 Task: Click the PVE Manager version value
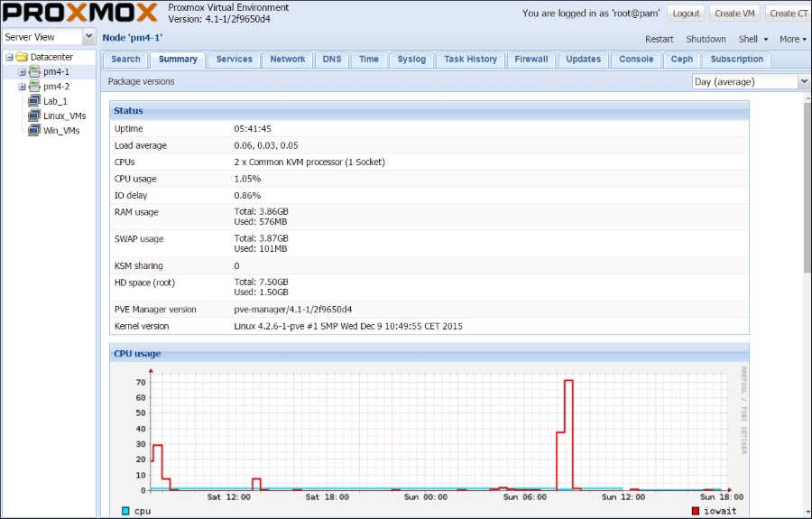293,310
